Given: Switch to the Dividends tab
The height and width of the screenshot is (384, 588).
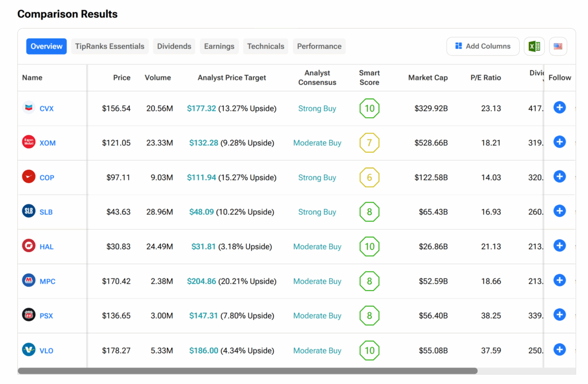Looking at the screenshot, I should pyautogui.click(x=174, y=46).
